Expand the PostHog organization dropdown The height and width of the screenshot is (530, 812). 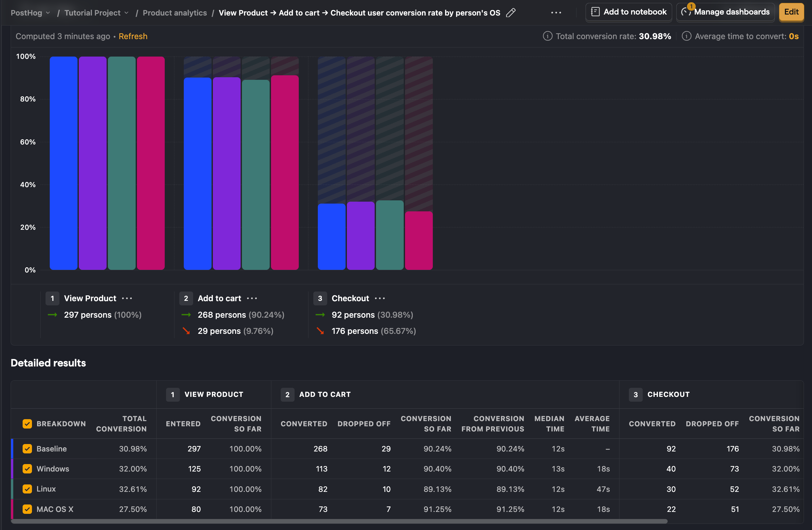pos(31,13)
